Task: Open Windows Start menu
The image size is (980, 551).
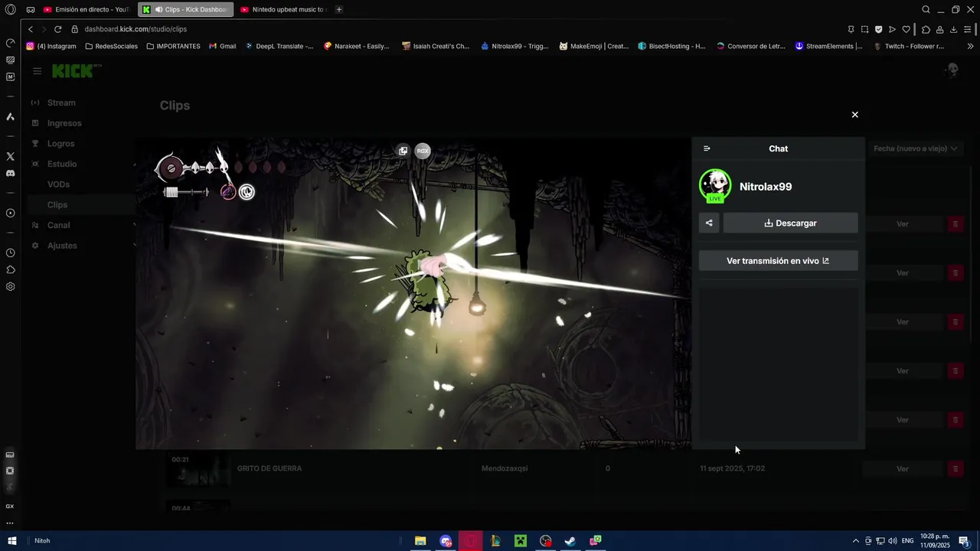Action: pyautogui.click(x=11, y=541)
